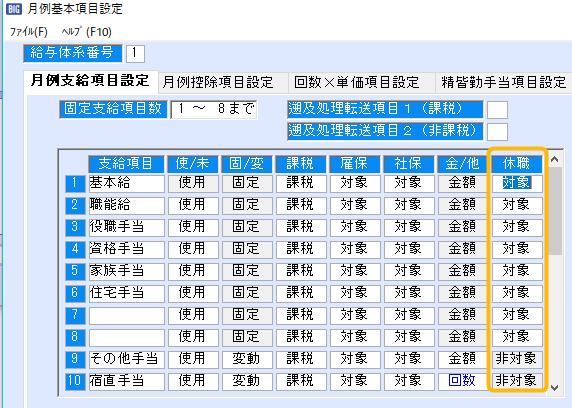Click the 固定支給項目数 range field

(214, 109)
